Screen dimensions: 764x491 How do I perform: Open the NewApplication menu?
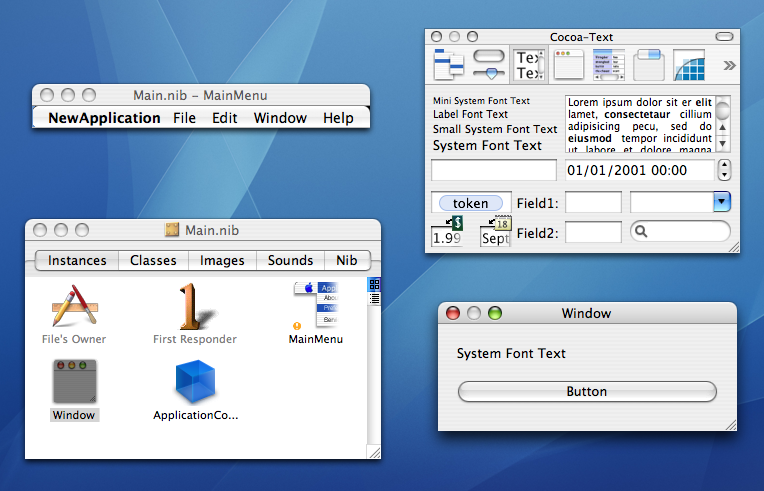tap(104, 118)
